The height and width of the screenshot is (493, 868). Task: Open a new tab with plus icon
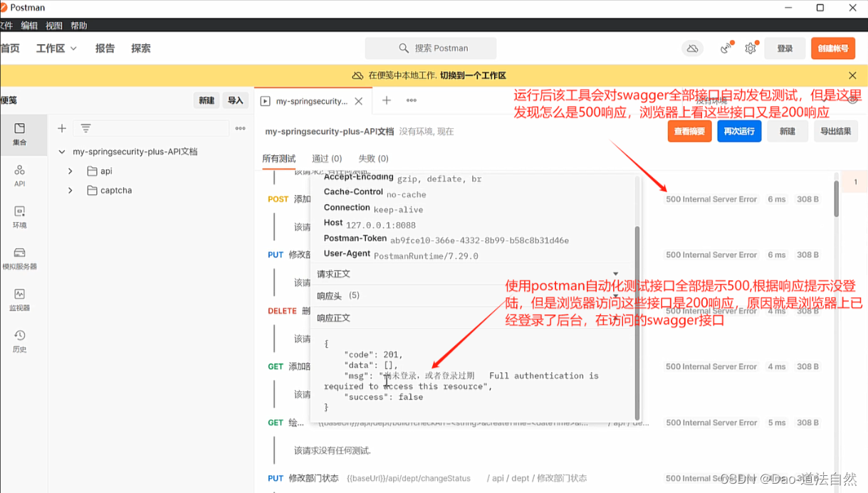click(x=387, y=100)
